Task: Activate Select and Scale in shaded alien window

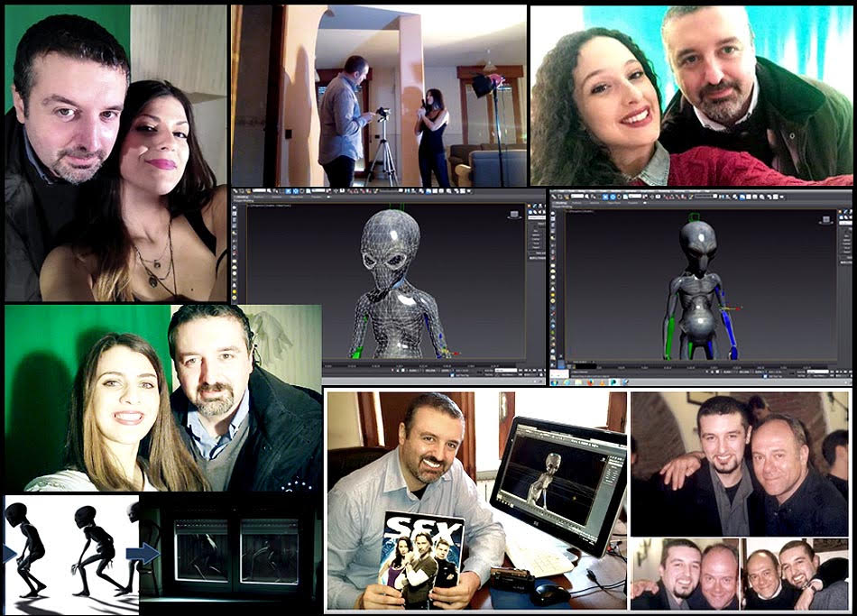Action: 625,197
